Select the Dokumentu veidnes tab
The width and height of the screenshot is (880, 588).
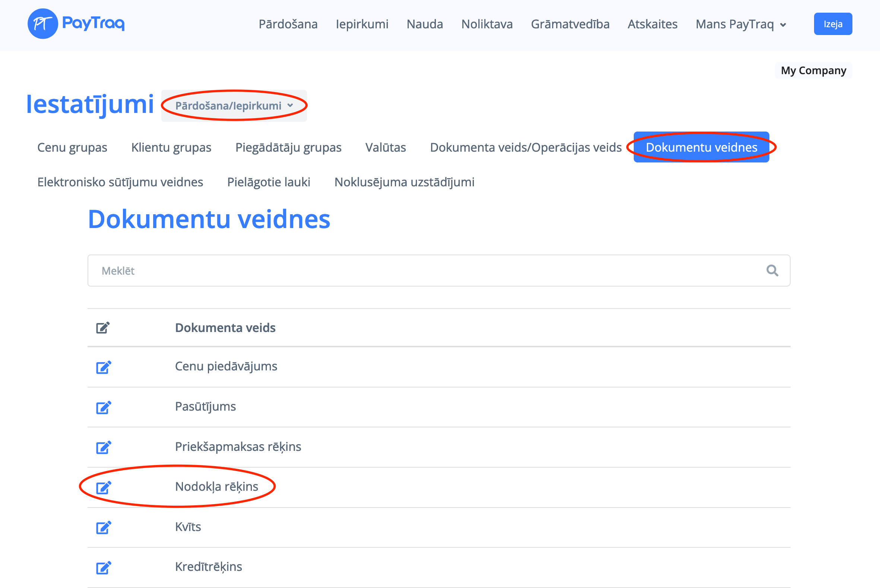tap(701, 148)
